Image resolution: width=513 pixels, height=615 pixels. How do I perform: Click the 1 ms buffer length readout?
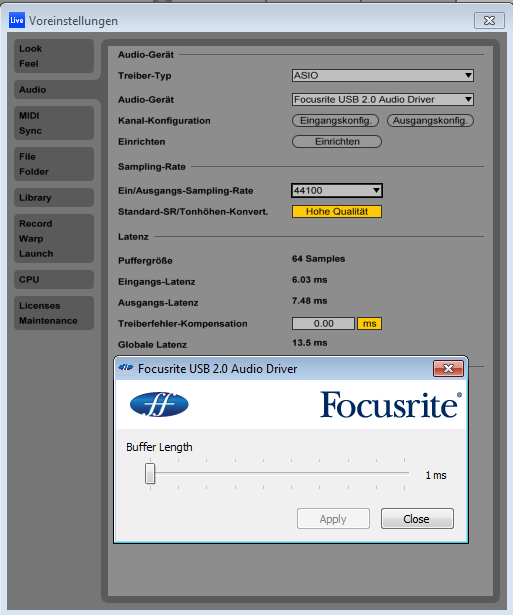[436, 475]
